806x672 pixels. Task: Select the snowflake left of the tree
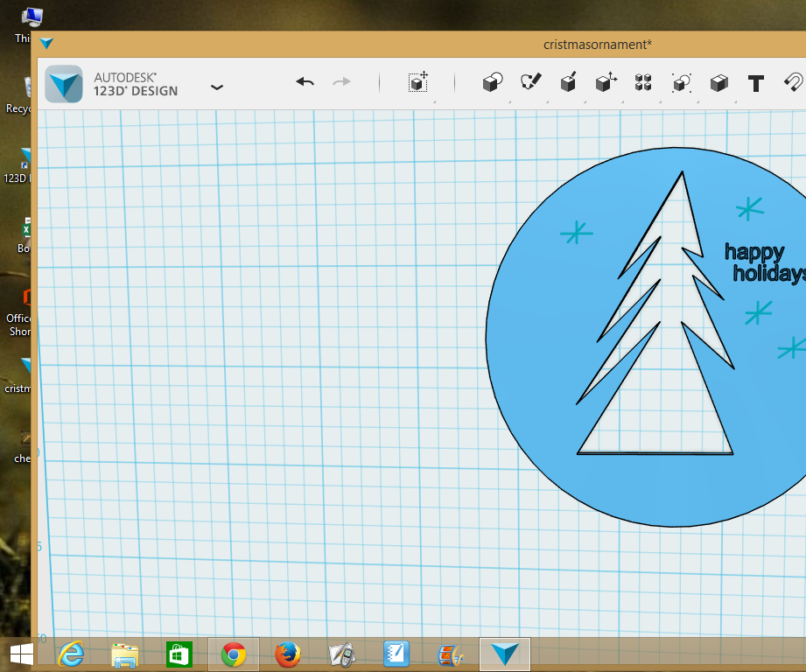tap(576, 233)
